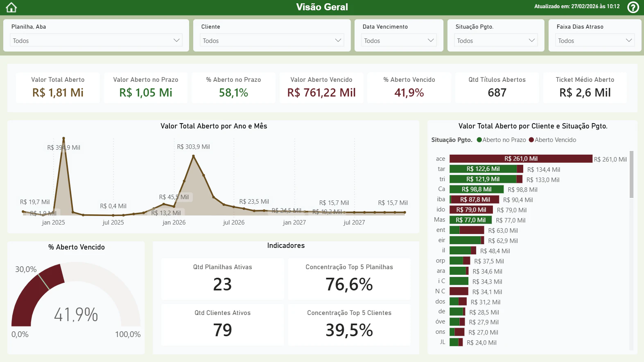This screenshot has width=644, height=362.
Task: Click the gauge 30,0% target label
Action: (x=26, y=270)
